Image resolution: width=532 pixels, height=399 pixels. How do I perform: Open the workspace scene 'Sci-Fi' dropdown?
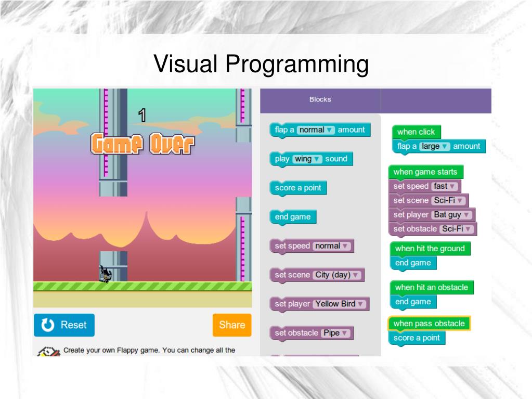449,200
